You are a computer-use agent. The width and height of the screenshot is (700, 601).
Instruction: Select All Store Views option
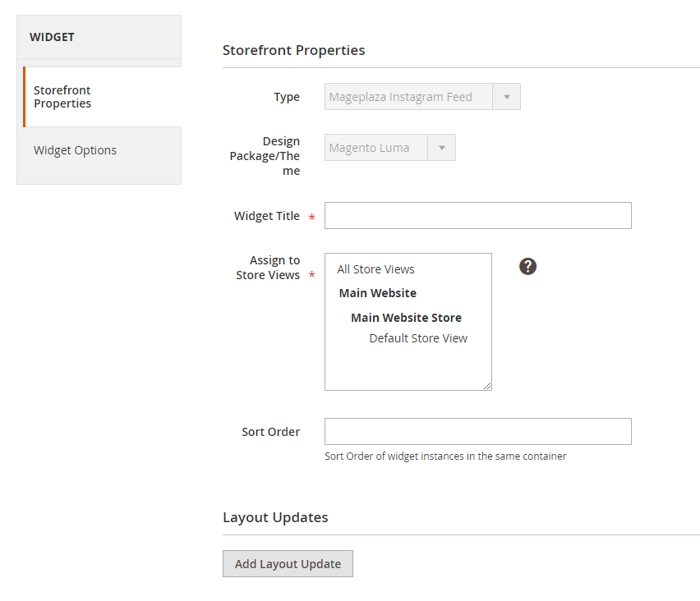(x=375, y=269)
